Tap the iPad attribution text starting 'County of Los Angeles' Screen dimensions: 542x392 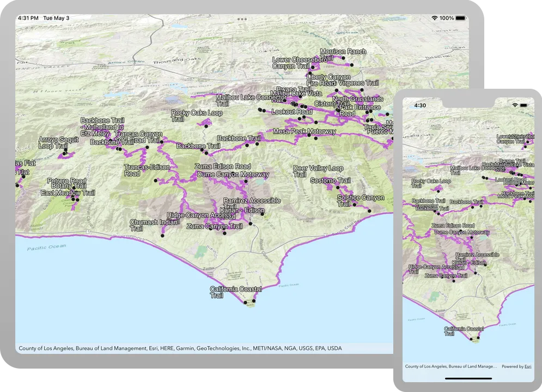(180, 348)
